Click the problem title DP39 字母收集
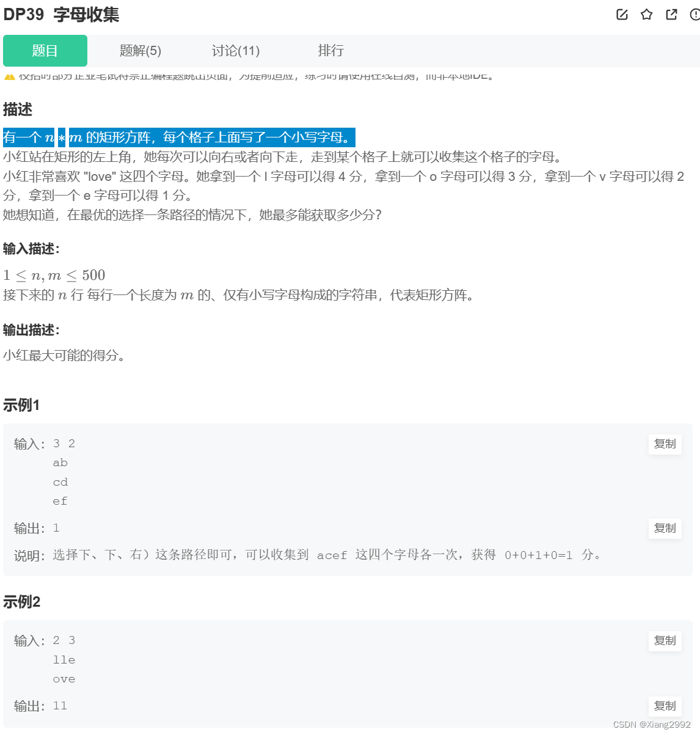Image resolution: width=700 pixels, height=735 pixels. (x=62, y=15)
